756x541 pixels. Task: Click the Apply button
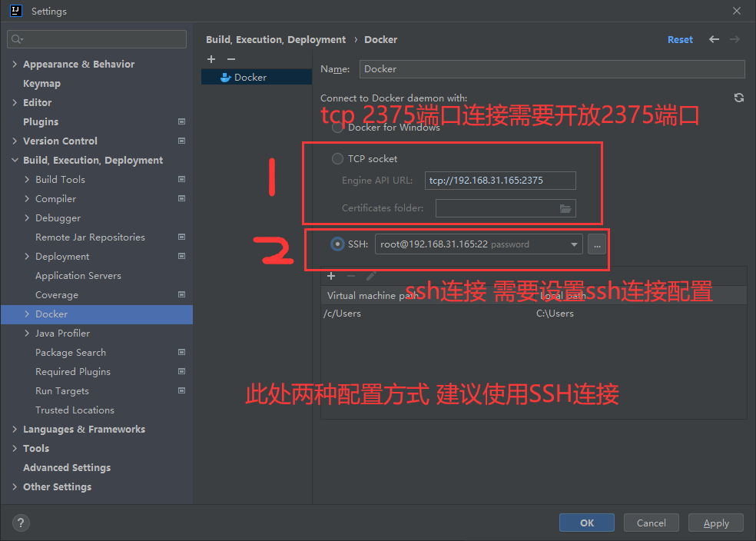click(716, 523)
